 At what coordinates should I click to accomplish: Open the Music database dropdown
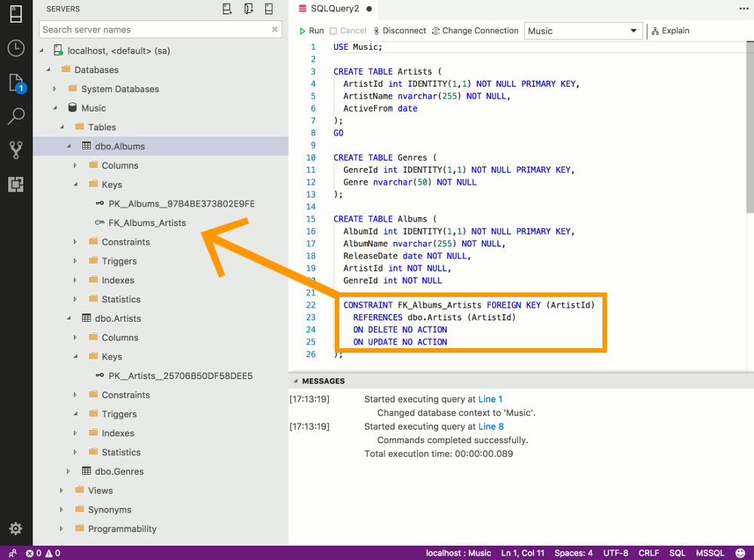click(583, 31)
